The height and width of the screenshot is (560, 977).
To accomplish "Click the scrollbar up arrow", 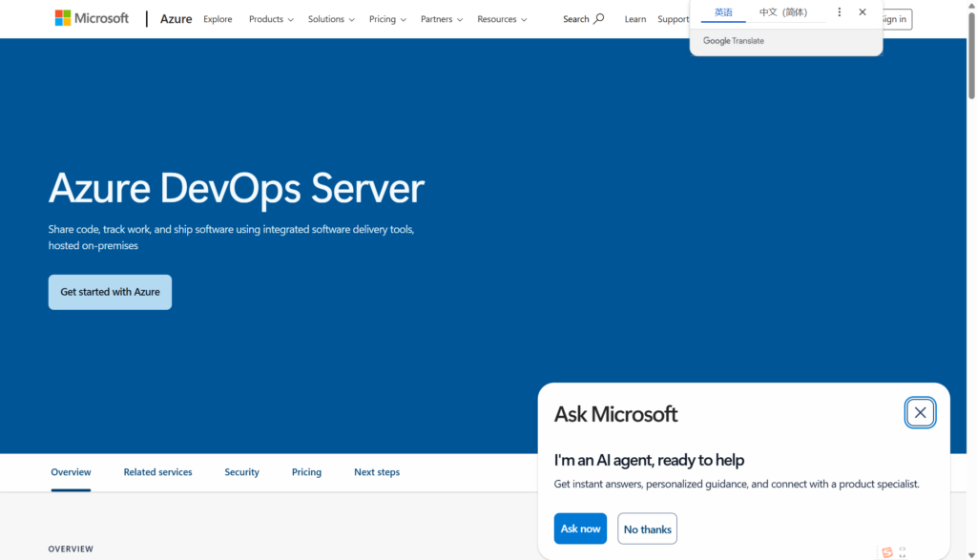I will (x=971, y=6).
